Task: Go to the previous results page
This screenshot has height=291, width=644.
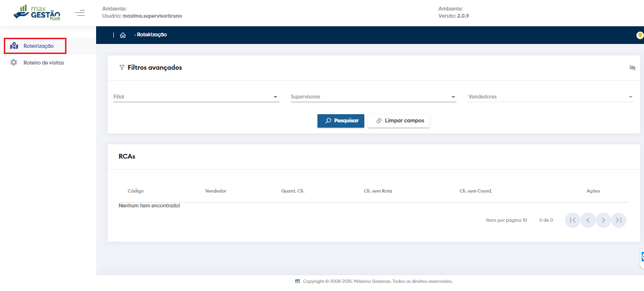Action: pos(588,220)
